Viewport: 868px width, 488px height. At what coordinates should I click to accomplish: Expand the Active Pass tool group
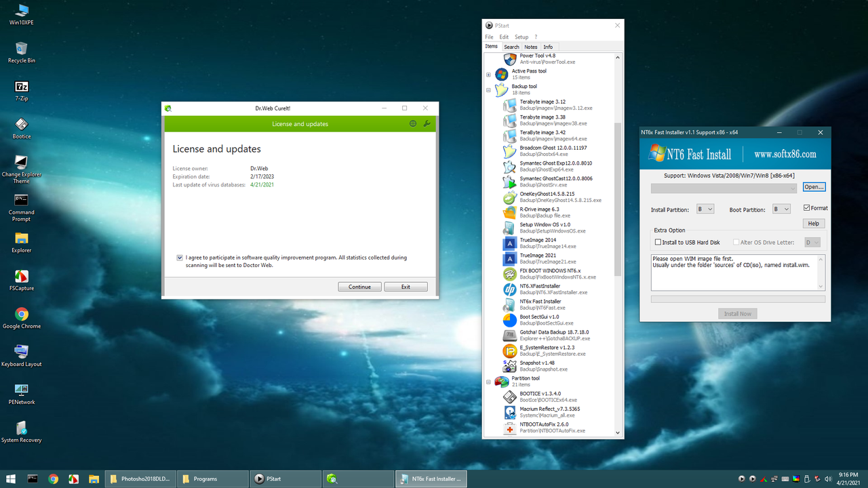click(x=488, y=75)
